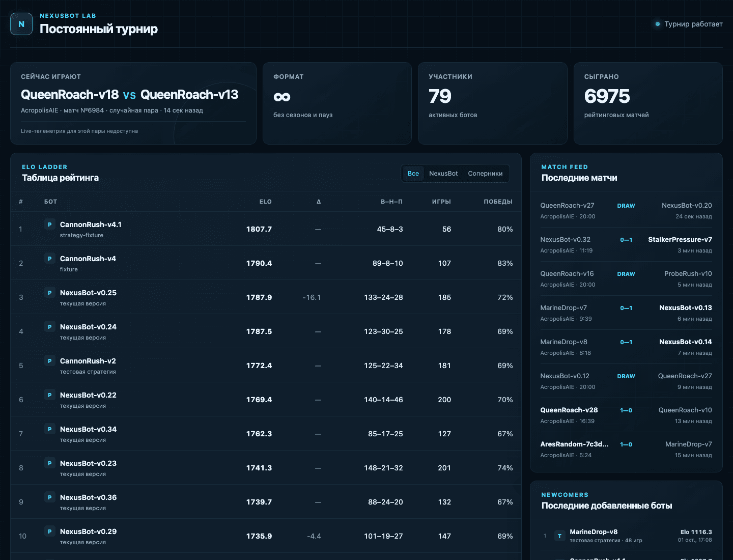Open the MarineDrop-v8 newcomer entry
Image resolution: width=733 pixels, height=560 pixels.
(626, 536)
